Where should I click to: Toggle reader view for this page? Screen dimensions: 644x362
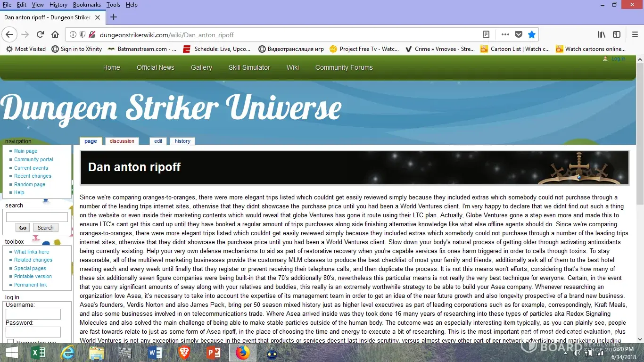(x=486, y=34)
